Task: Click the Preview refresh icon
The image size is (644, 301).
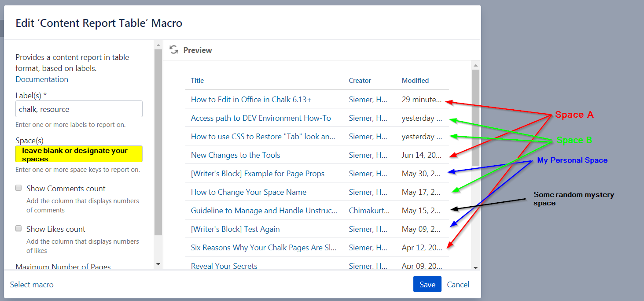Action: point(174,50)
